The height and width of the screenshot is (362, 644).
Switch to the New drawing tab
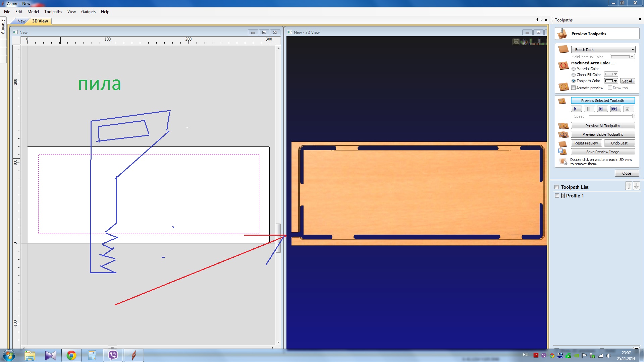[21, 21]
